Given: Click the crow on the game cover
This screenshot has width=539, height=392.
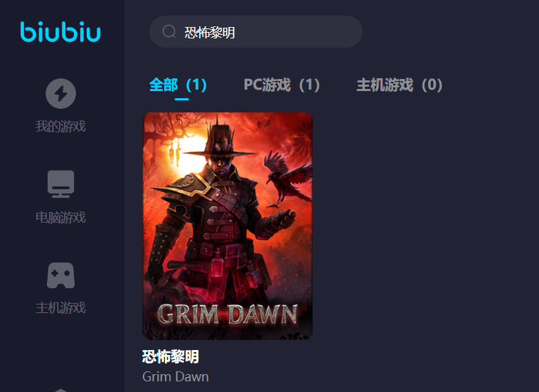Looking at the screenshot, I should (x=288, y=178).
